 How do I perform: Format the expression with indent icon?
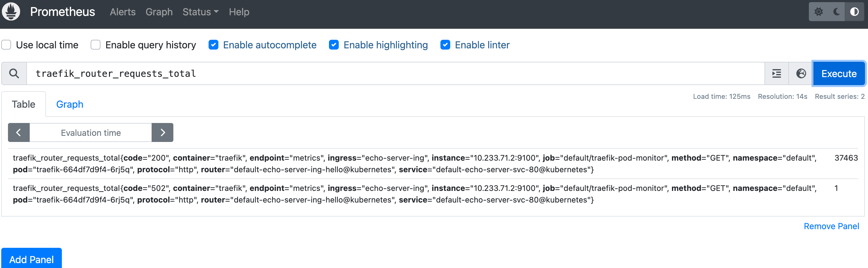(x=776, y=73)
